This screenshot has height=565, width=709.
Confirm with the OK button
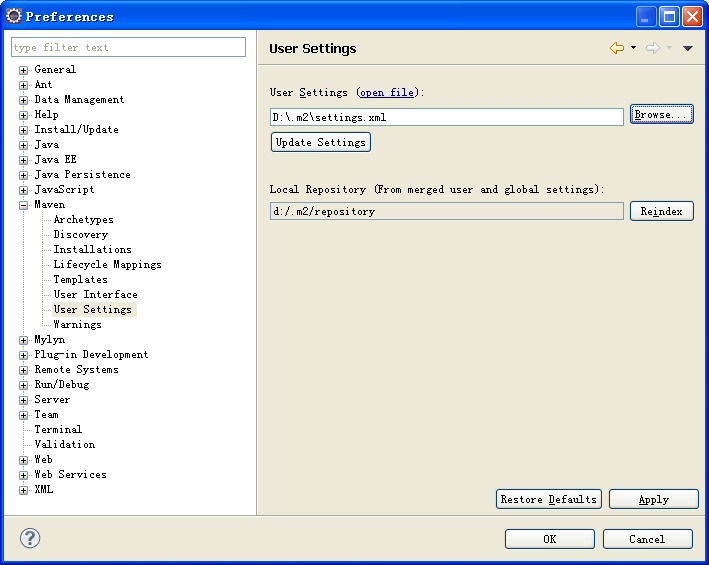tap(549, 539)
